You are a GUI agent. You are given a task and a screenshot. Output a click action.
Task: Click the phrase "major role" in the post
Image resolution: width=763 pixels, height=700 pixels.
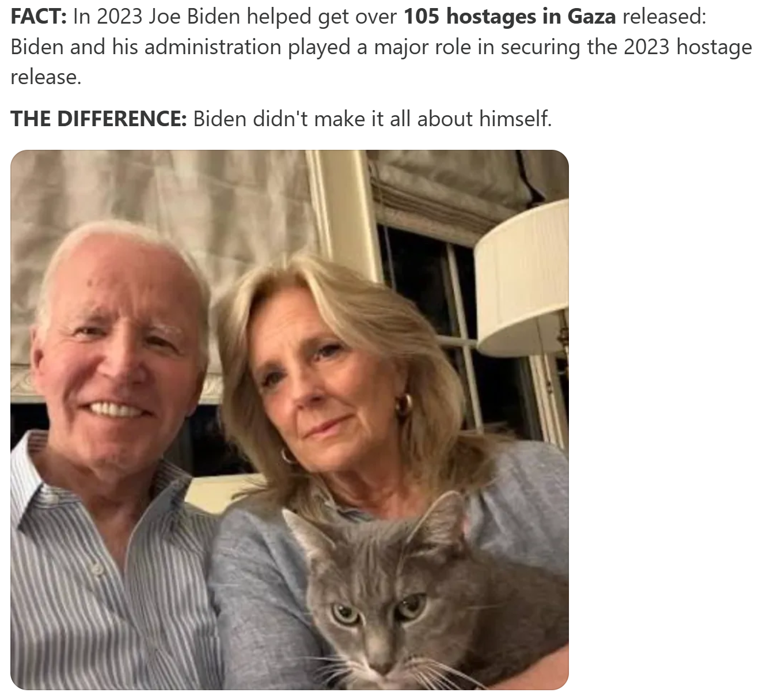click(415, 47)
